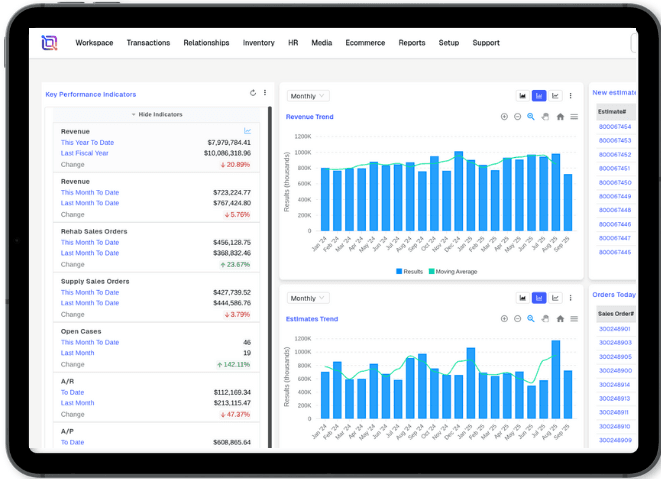Open Monthly dropdown above Revenue Trend
The height and width of the screenshot is (479, 661).
click(x=308, y=96)
